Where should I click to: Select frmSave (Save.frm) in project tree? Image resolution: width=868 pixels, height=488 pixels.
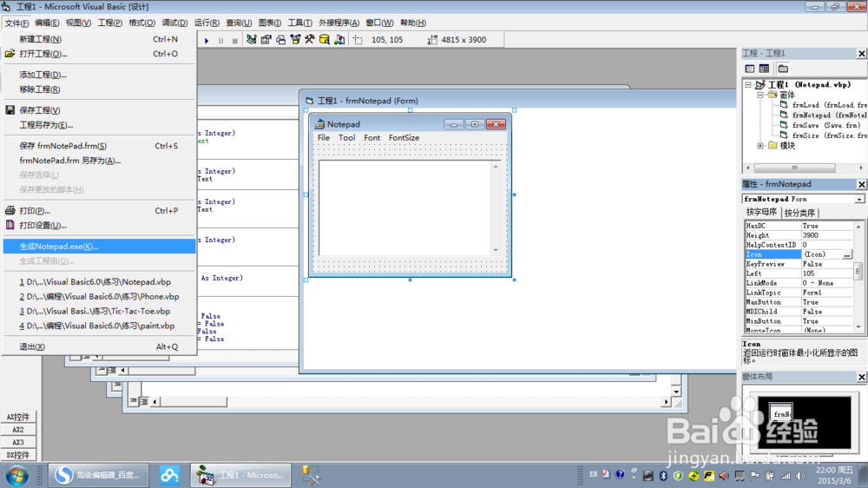[x=820, y=125]
